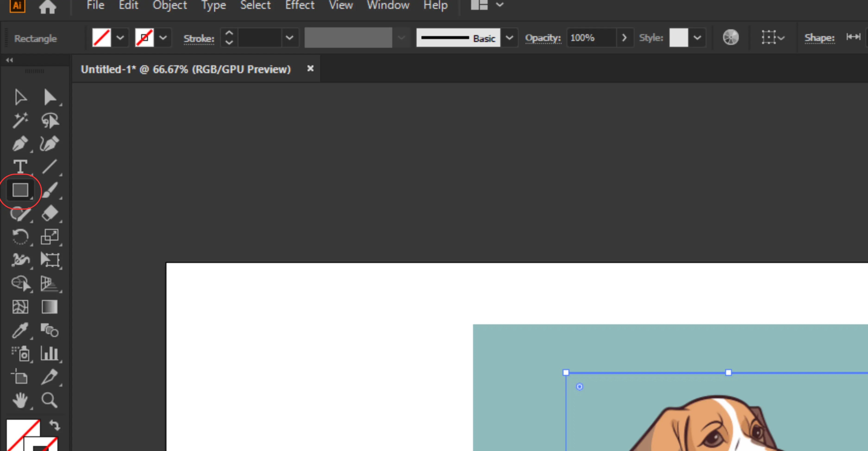Pick the Slice tool
Image resolution: width=868 pixels, height=451 pixels.
[x=50, y=377]
